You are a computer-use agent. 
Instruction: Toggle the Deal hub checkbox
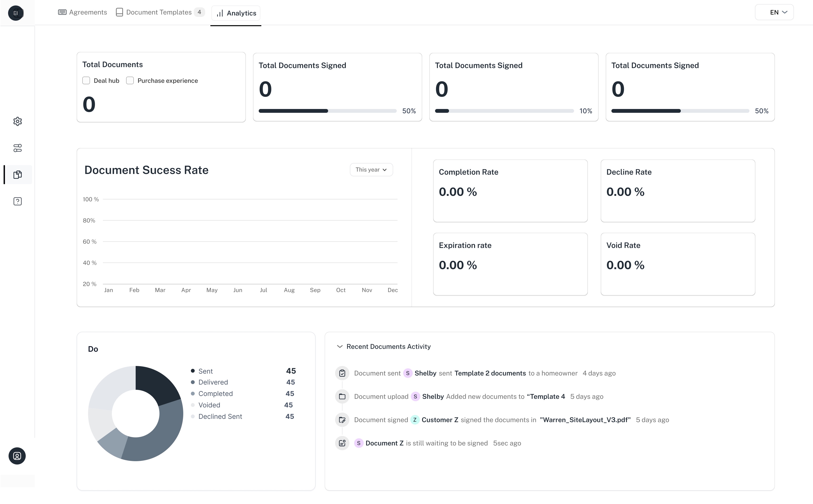click(x=86, y=81)
